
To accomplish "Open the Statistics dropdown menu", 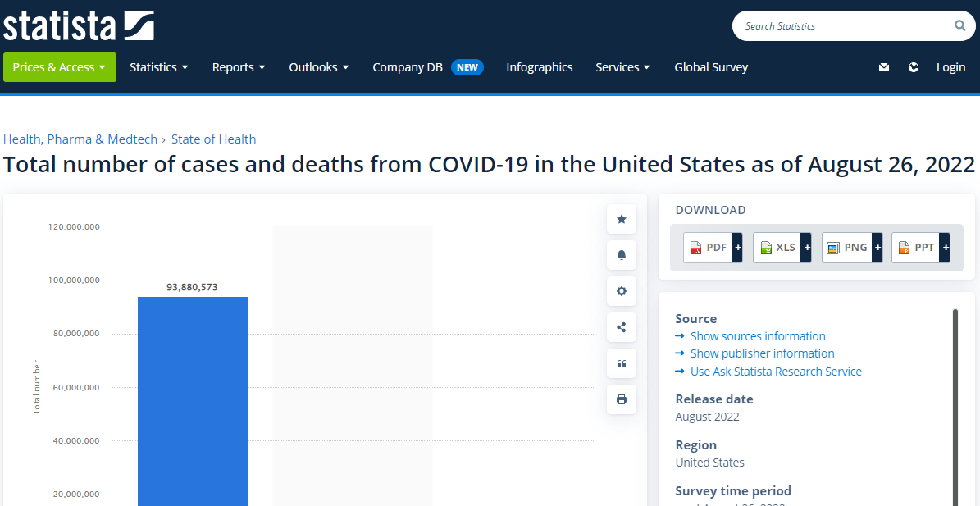I will (158, 67).
